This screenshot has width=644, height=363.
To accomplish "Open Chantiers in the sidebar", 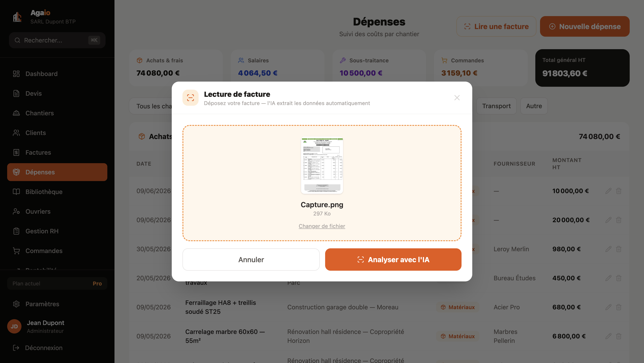I will pos(57,113).
